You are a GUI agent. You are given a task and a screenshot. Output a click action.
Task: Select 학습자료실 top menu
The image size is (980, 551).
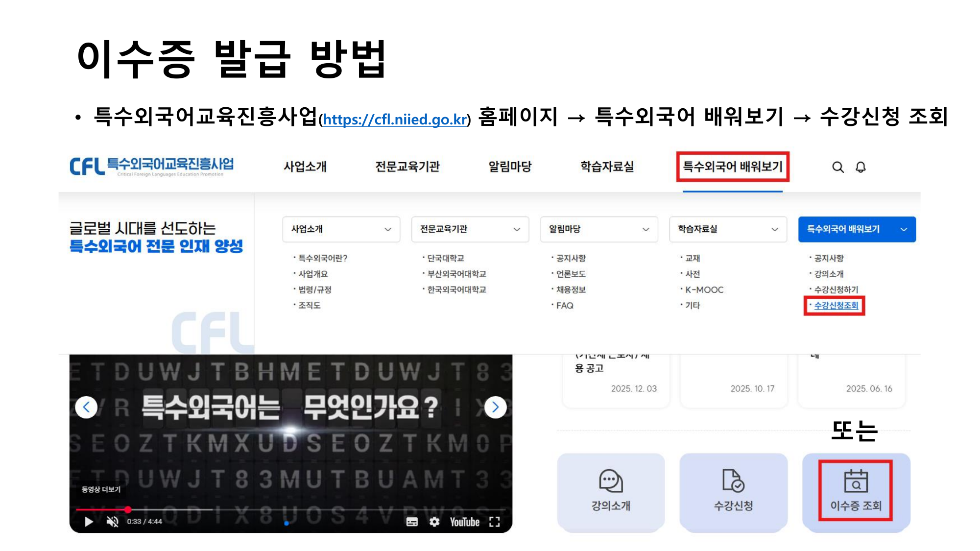pyautogui.click(x=607, y=167)
